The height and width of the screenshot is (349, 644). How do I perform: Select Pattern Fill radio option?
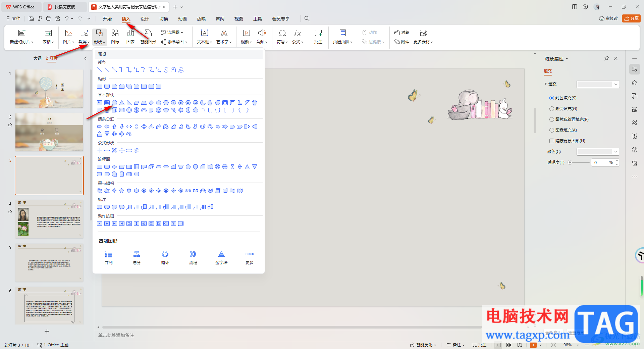[552, 130]
